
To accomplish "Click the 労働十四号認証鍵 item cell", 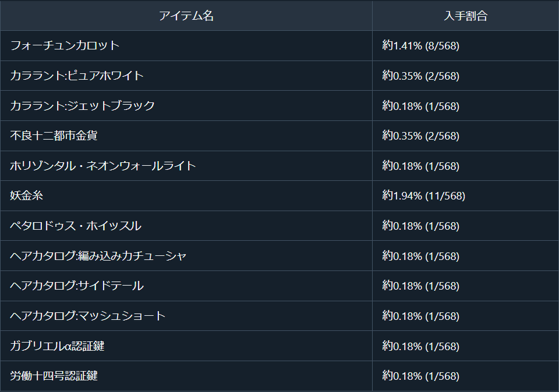I will click(186, 376).
